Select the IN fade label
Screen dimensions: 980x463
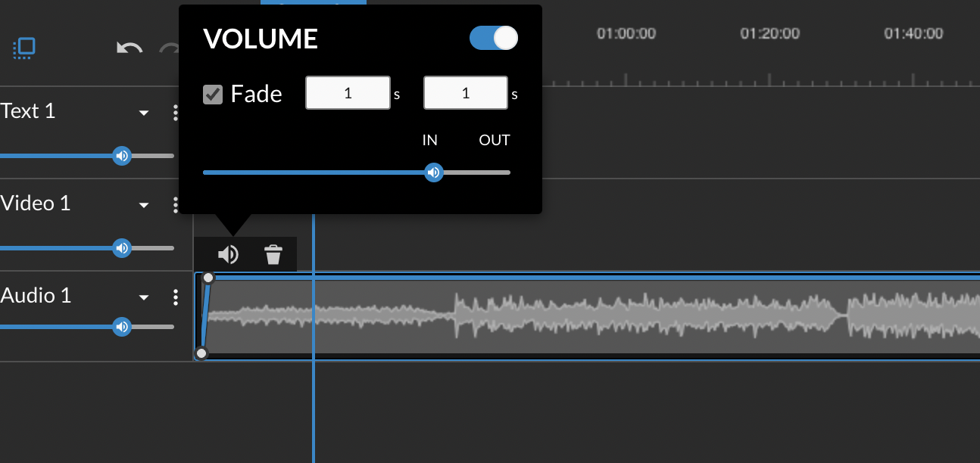coord(429,140)
